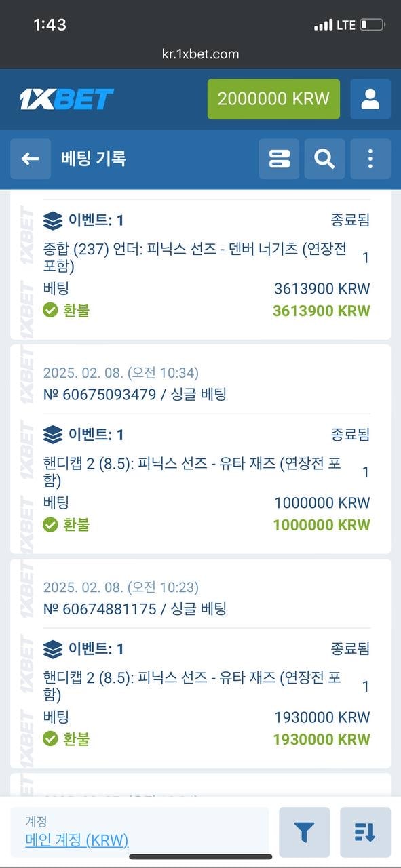
Task: Tap the sort order icon
Action: click(x=365, y=832)
